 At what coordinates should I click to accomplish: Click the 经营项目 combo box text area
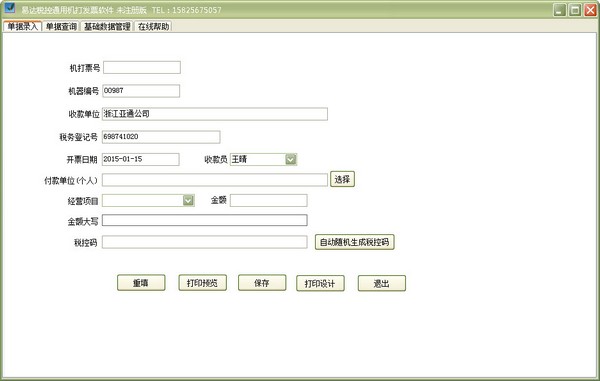142,200
